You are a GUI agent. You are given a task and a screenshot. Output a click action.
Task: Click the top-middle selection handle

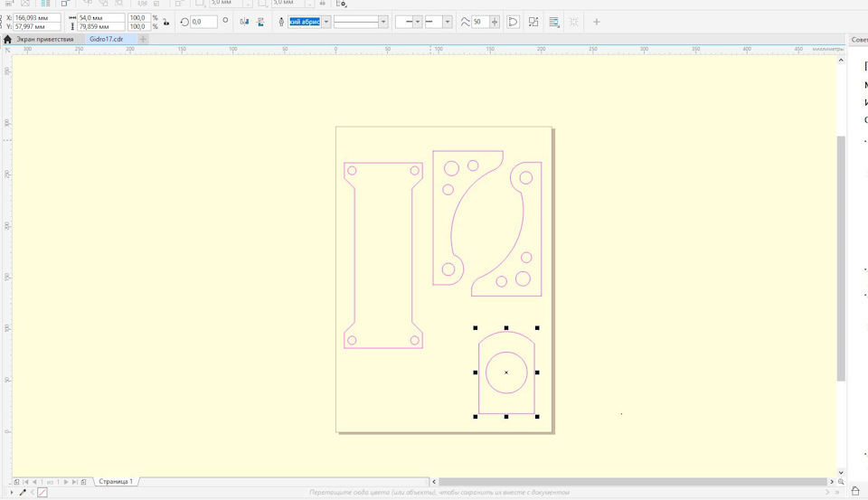point(506,328)
